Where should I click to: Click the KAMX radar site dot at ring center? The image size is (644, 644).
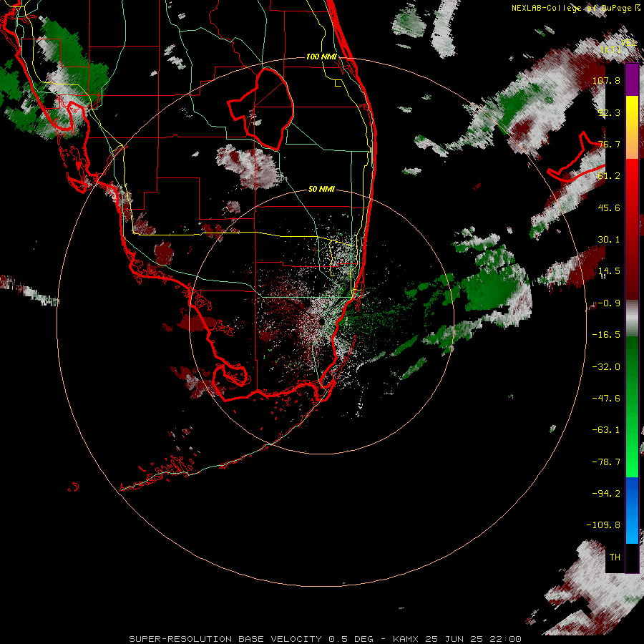tap(321, 321)
